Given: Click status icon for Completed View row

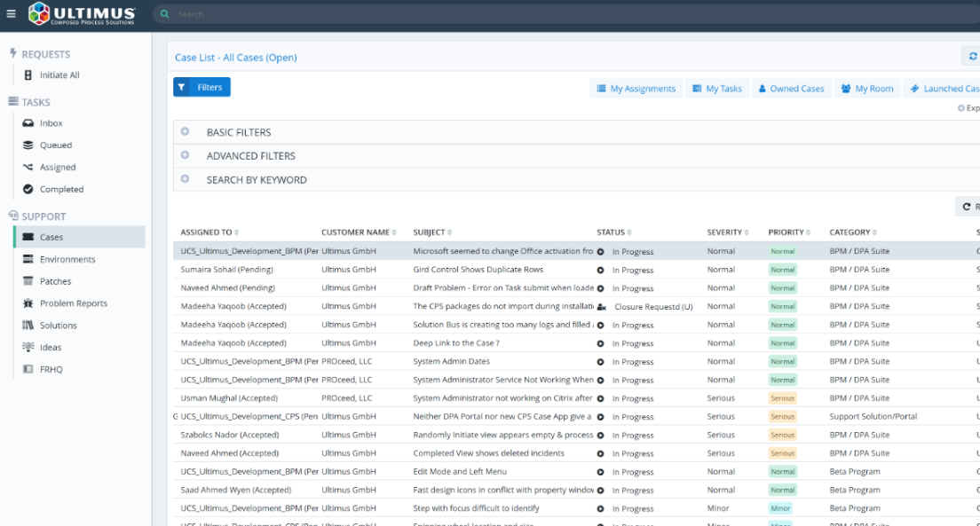Looking at the screenshot, I should [601, 454].
